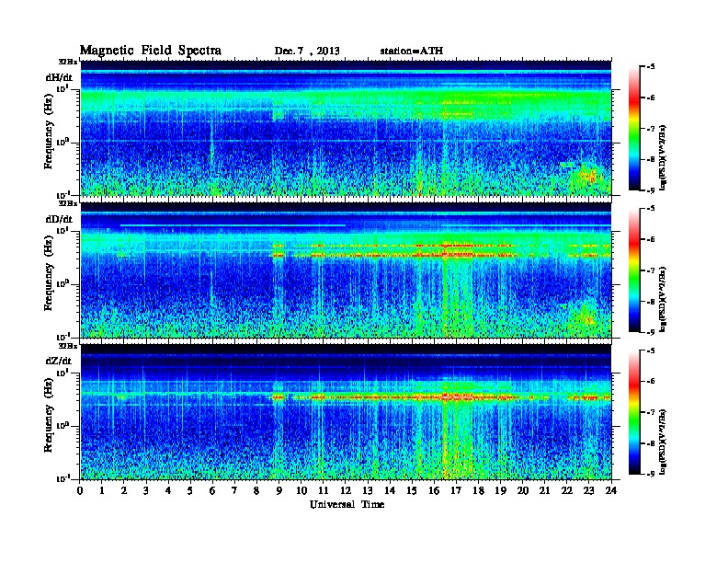
Task: Click hour 9 on Universal Time axis
Action: pyautogui.click(x=279, y=490)
